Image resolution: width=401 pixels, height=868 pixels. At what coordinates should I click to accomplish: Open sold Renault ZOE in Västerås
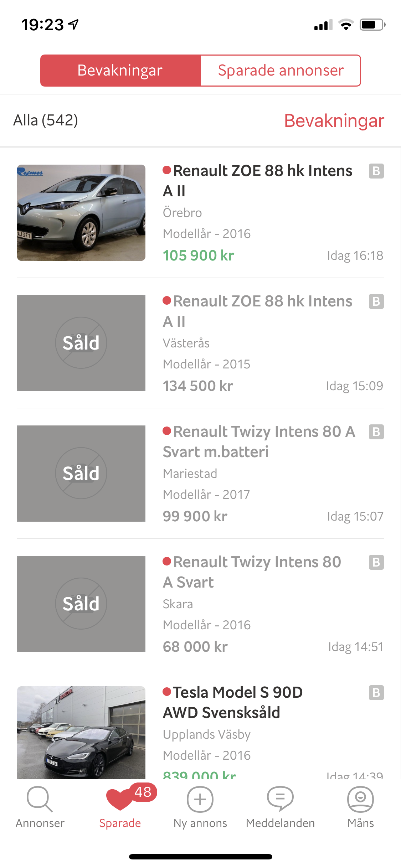point(200,343)
